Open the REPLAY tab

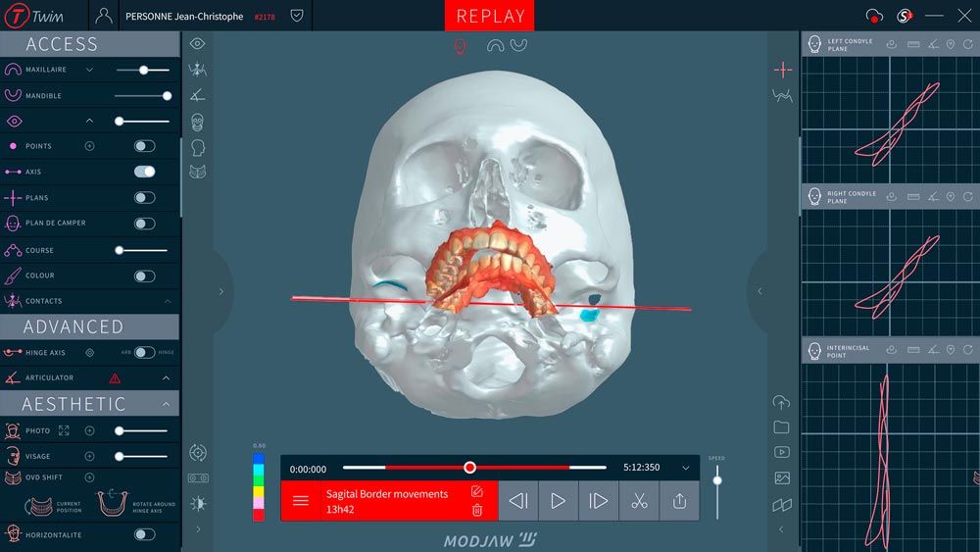tap(490, 17)
